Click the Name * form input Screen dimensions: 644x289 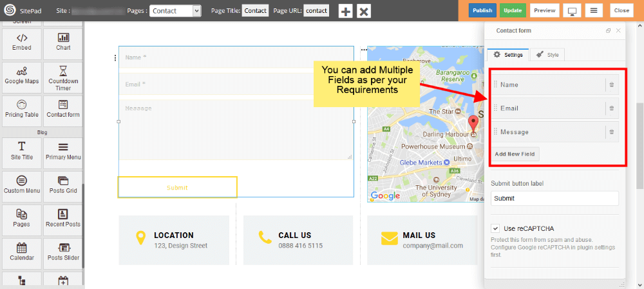point(236,57)
